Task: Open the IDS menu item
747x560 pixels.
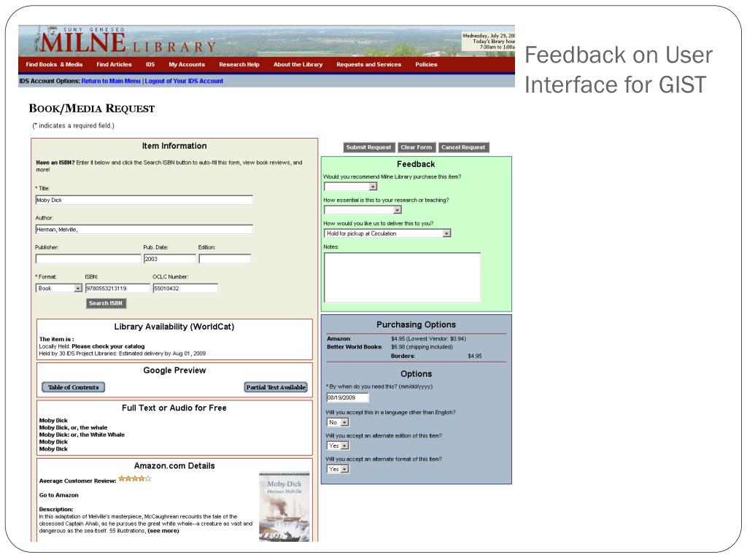Action: 150,64
